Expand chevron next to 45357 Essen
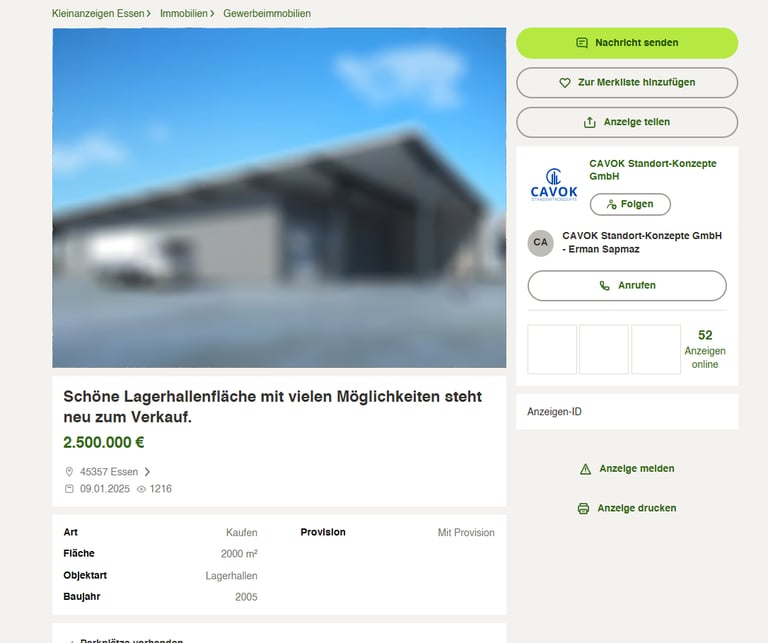The height and width of the screenshot is (643, 768). (147, 472)
